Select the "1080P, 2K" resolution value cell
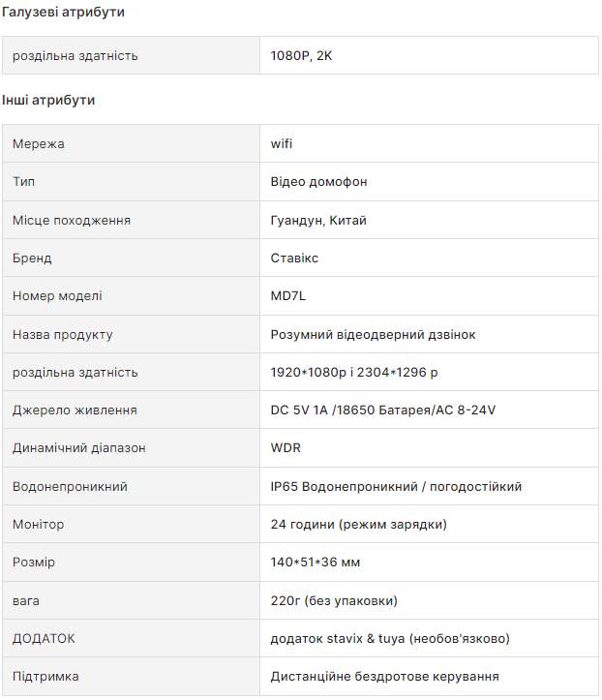The height and width of the screenshot is (700, 602). click(302, 56)
